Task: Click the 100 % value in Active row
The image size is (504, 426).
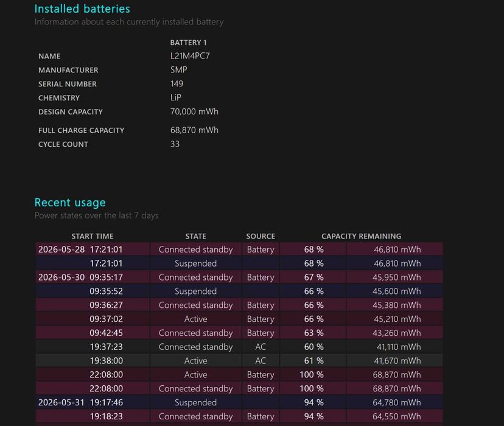Action: (x=312, y=375)
